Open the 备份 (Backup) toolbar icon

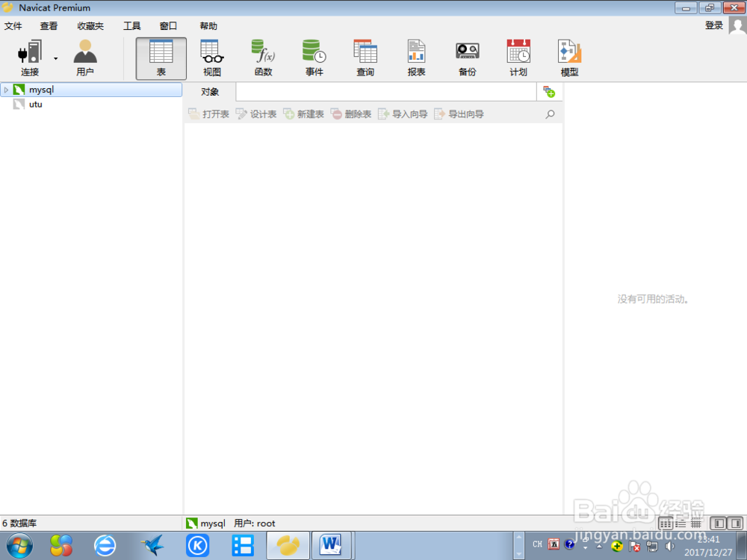click(468, 58)
